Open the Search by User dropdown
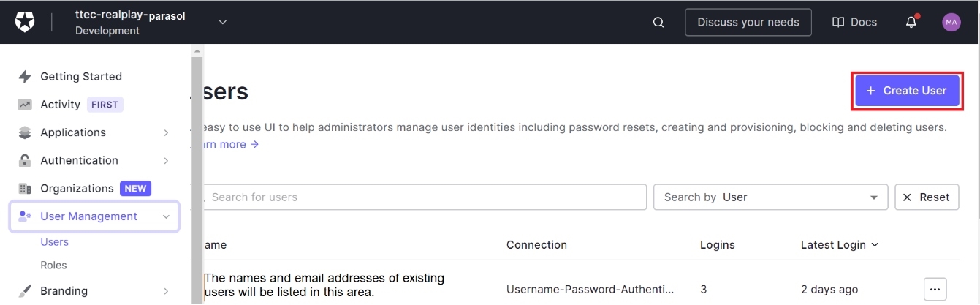This screenshot has height=305, width=980. point(770,197)
